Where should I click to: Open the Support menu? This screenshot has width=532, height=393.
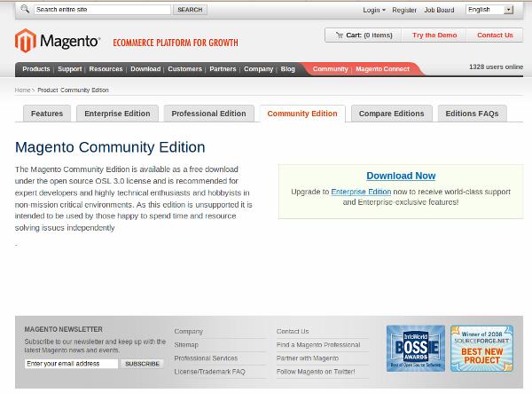69,69
